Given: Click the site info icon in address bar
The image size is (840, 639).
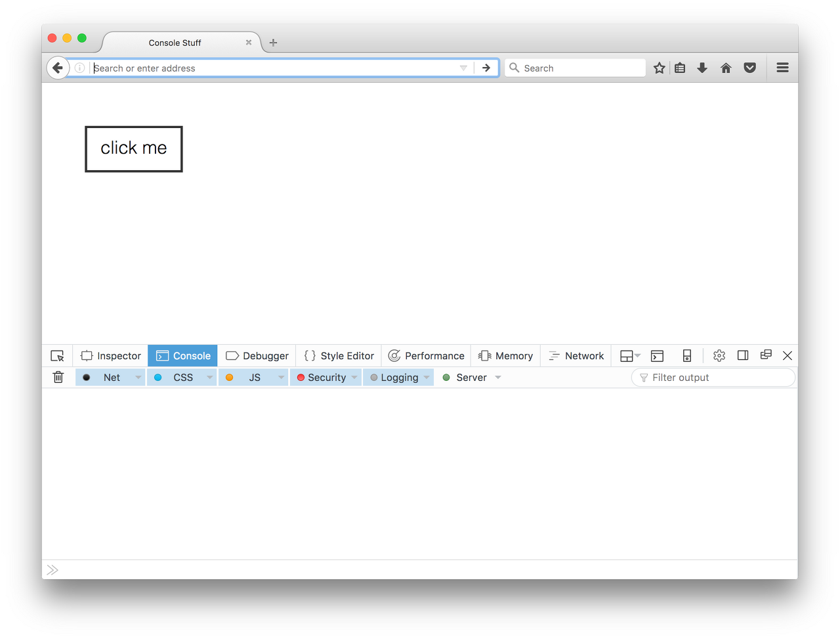Looking at the screenshot, I should click(79, 68).
